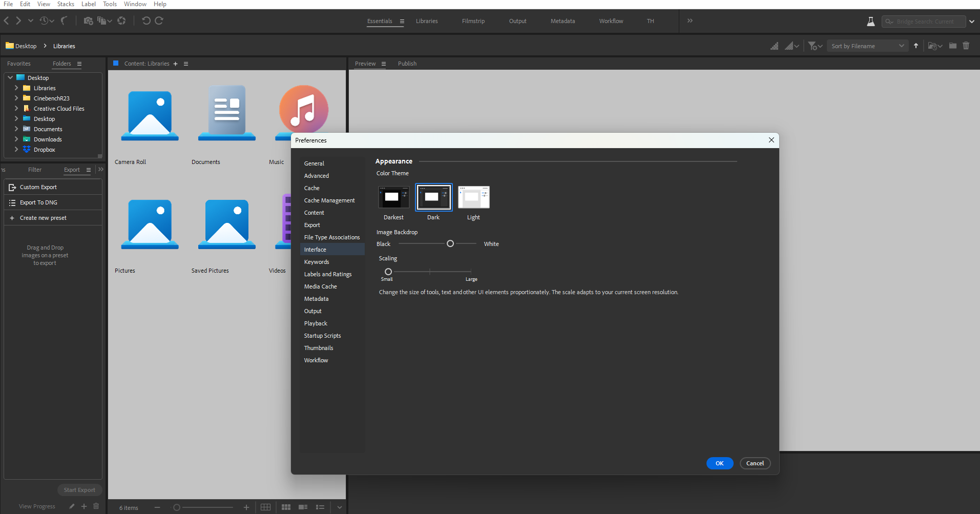980x514 pixels.
Task: Click the Redo arrow in the toolbar
Action: [x=159, y=20]
